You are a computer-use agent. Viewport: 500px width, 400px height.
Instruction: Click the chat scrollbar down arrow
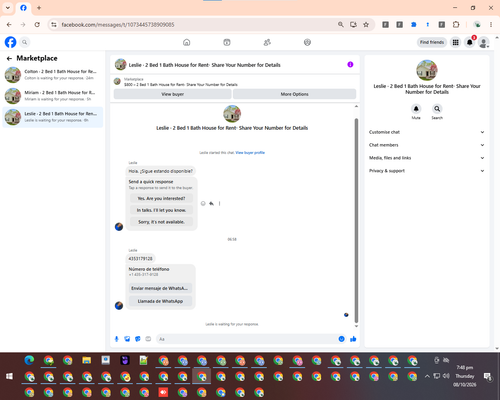[x=356, y=326]
